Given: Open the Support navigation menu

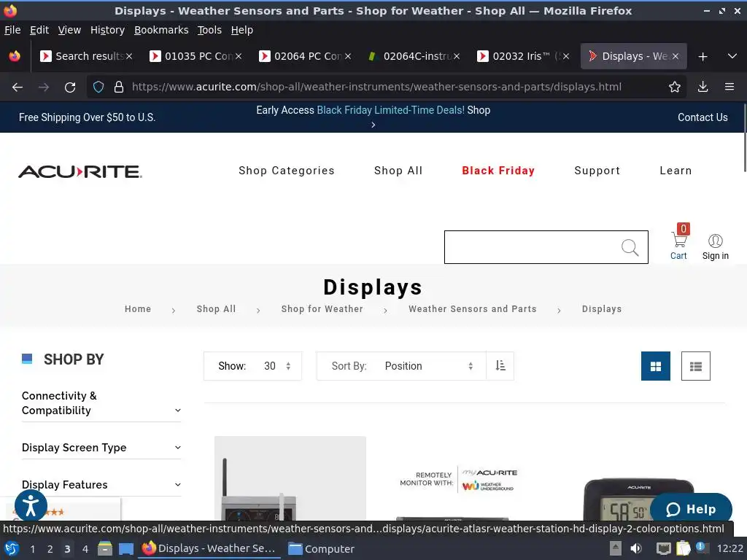Looking at the screenshot, I should coord(597,171).
